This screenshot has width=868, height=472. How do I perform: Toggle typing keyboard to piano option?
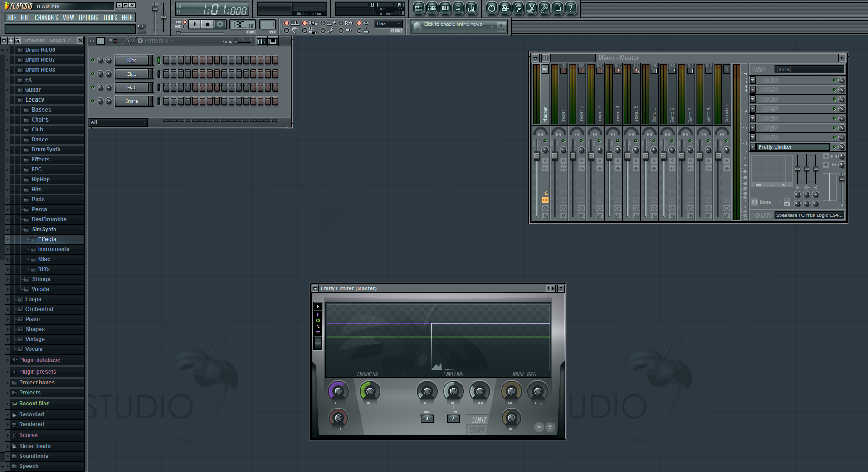click(x=287, y=23)
